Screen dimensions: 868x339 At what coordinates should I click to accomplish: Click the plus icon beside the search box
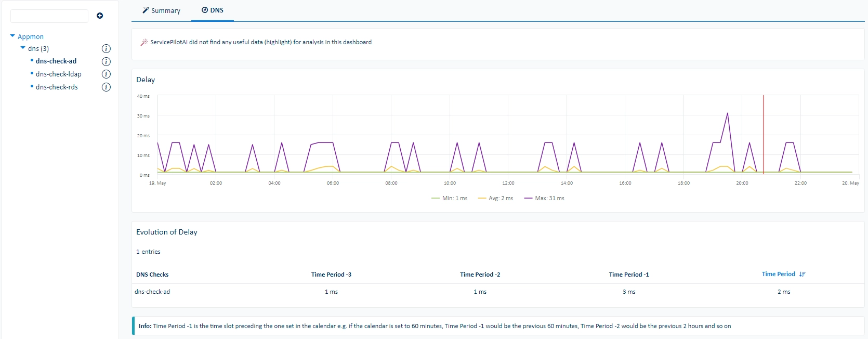(x=100, y=16)
